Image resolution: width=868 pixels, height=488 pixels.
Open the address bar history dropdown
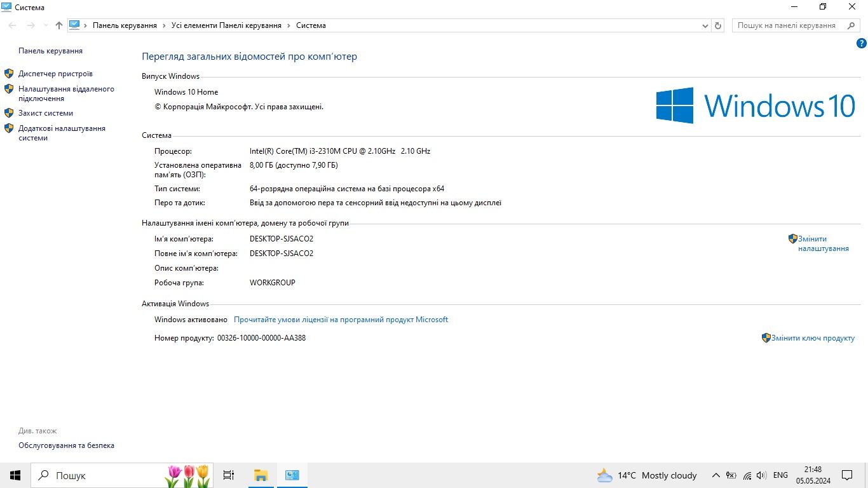pyautogui.click(x=705, y=25)
